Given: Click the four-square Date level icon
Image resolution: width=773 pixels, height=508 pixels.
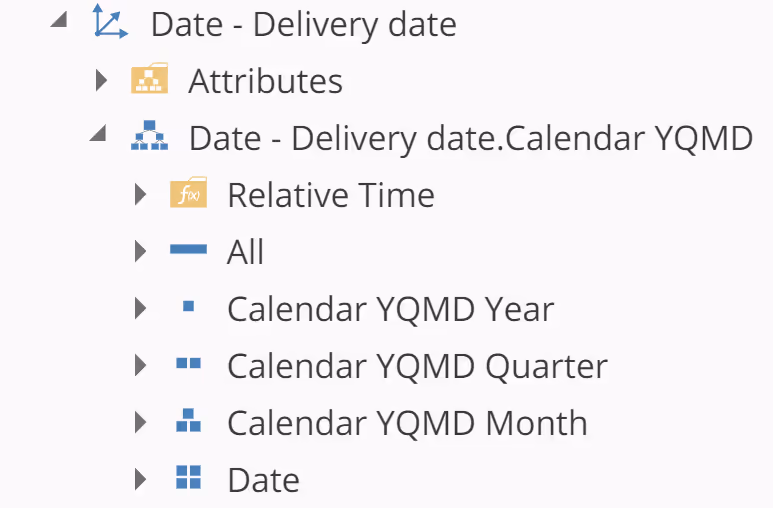Looking at the screenshot, I should [188, 478].
